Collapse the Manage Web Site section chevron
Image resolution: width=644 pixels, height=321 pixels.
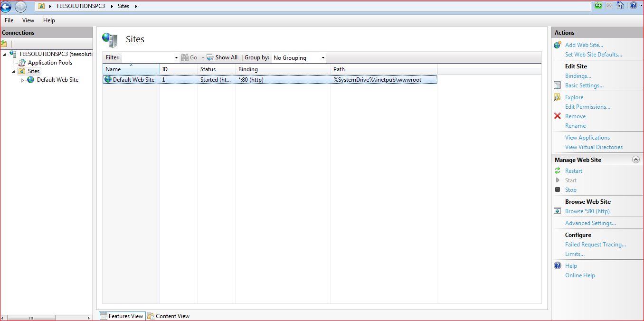[636, 160]
